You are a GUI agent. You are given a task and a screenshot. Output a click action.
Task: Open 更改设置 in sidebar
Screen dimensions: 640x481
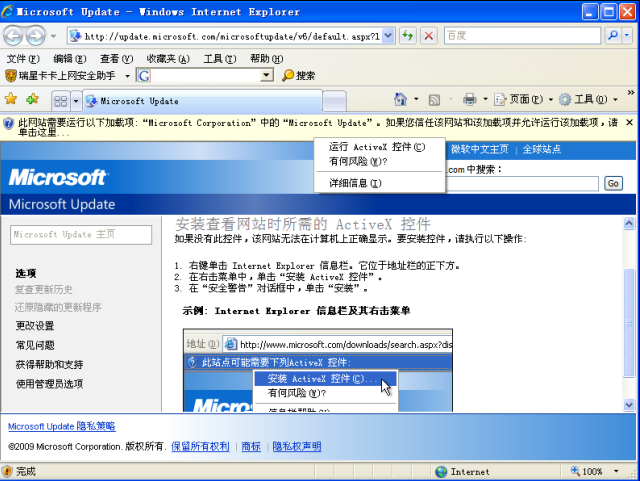[x=35, y=325]
